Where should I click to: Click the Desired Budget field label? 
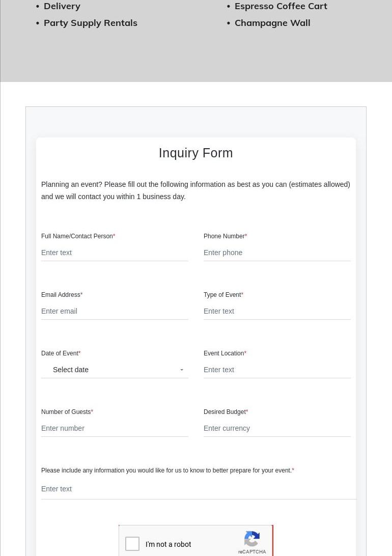(x=225, y=412)
